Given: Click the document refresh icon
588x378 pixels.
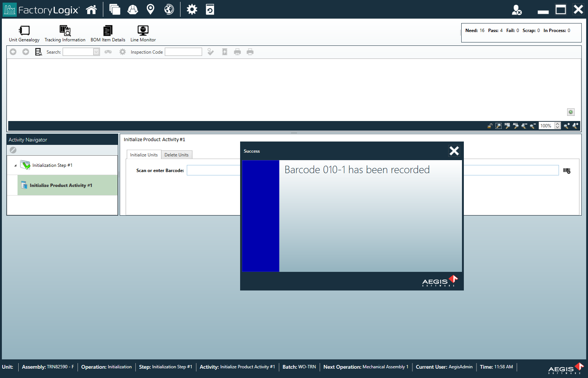Looking at the screenshot, I should [210, 9].
